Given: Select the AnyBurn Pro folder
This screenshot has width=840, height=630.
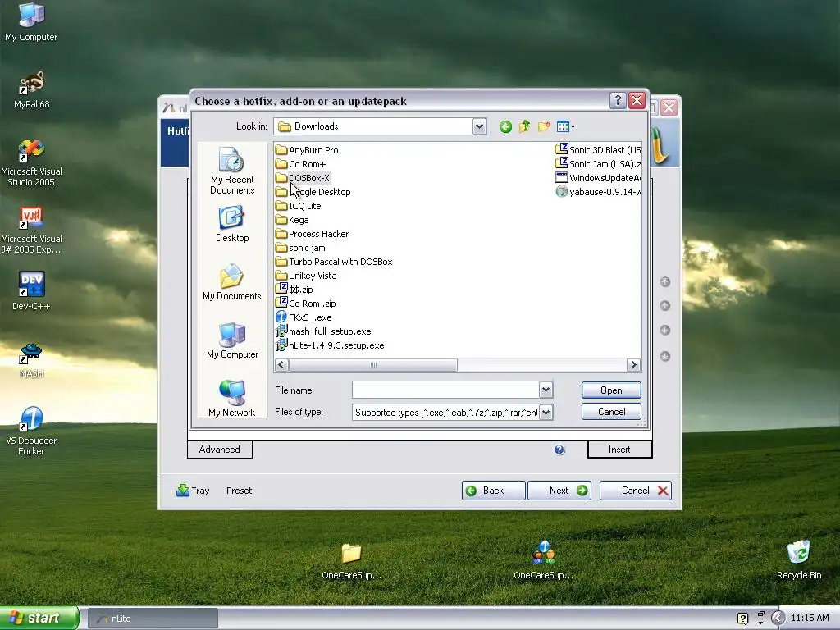Looking at the screenshot, I should click(307, 150).
